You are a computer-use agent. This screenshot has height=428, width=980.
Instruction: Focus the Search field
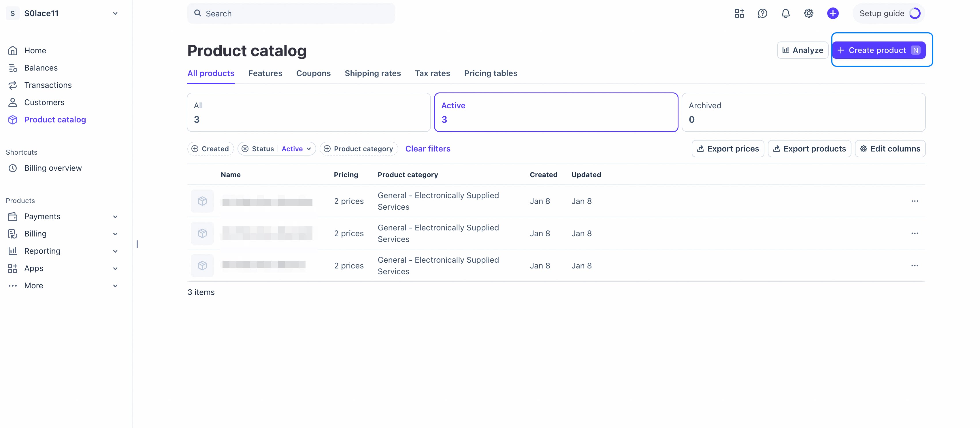291,14
